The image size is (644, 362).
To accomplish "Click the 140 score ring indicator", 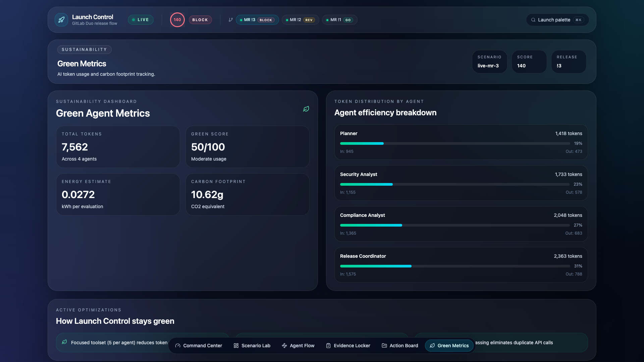I will (x=177, y=20).
